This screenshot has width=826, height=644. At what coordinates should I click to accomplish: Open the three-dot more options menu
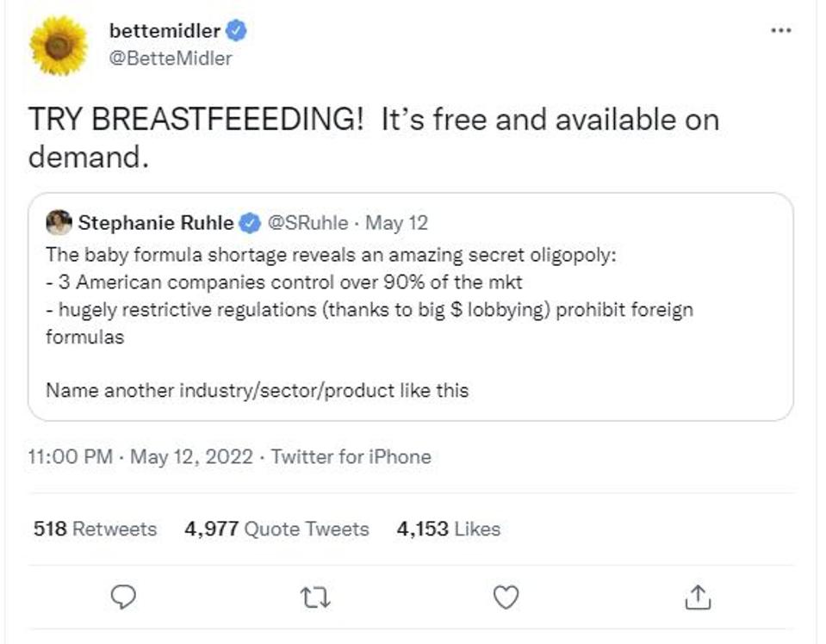pos(780,30)
